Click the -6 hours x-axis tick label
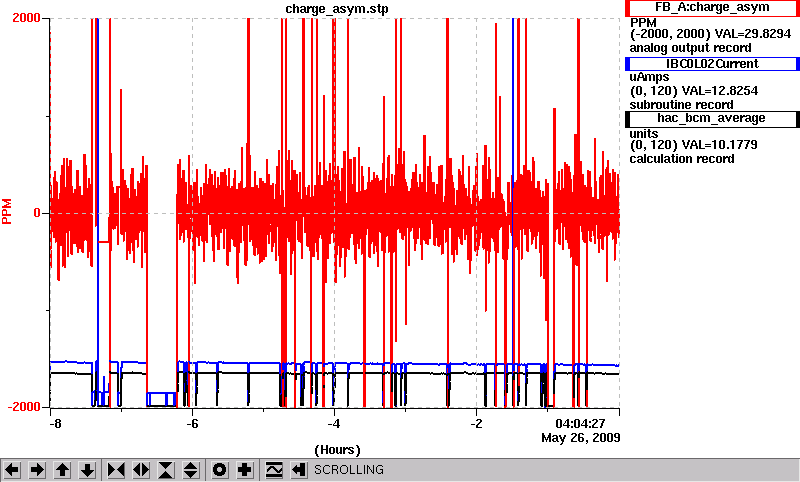This screenshot has height=482, width=800. 192,424
